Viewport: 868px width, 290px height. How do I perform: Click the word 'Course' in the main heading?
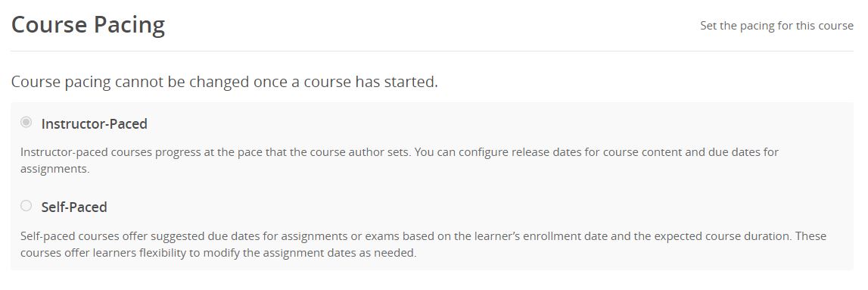(48, 26)
